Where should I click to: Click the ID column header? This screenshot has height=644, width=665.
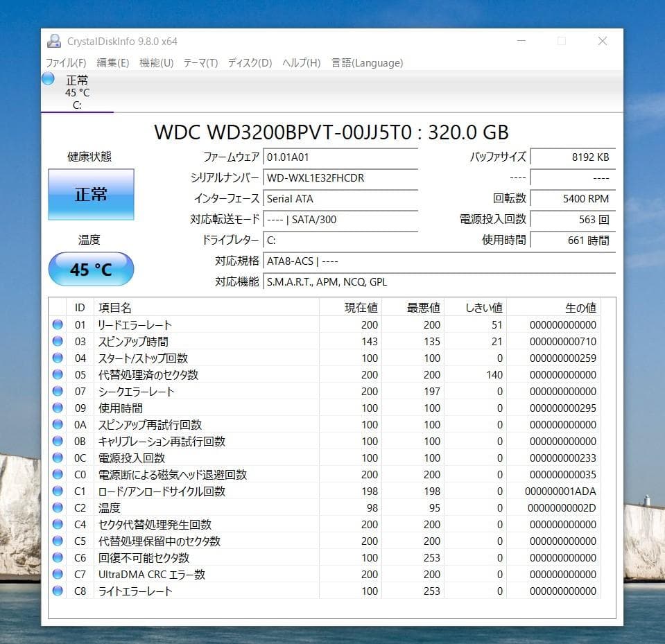pos(80,307)
